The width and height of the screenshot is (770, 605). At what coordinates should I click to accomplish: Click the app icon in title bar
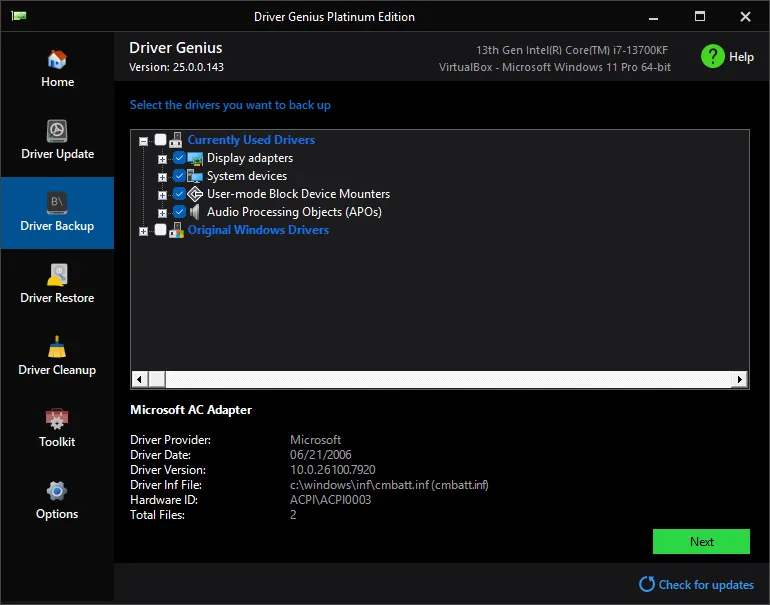pyautogui.click(x=19, y=16)
